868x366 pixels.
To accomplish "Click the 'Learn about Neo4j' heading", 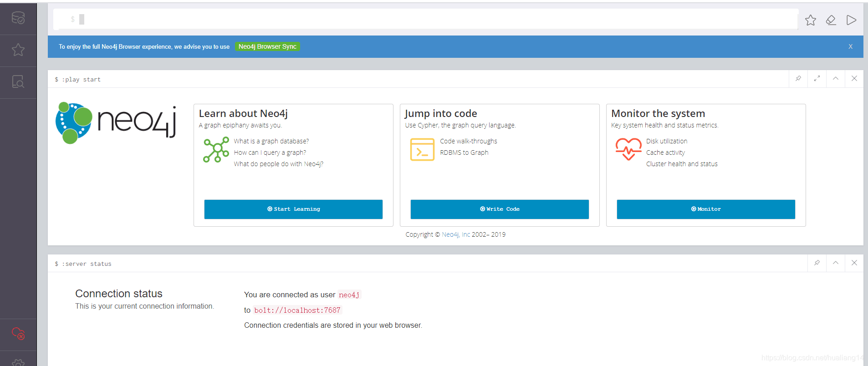I will 243,113.
